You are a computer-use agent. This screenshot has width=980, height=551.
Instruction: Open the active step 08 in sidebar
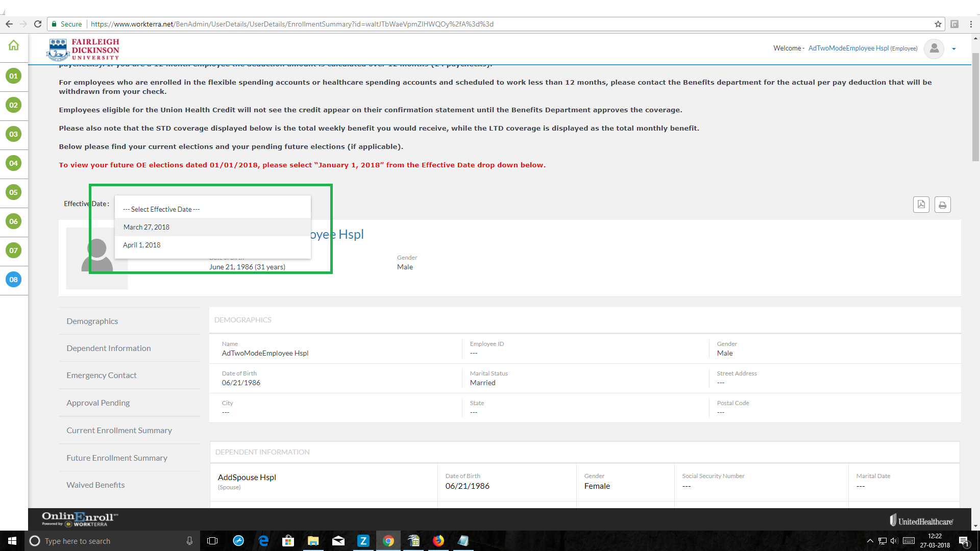point(14,280)
